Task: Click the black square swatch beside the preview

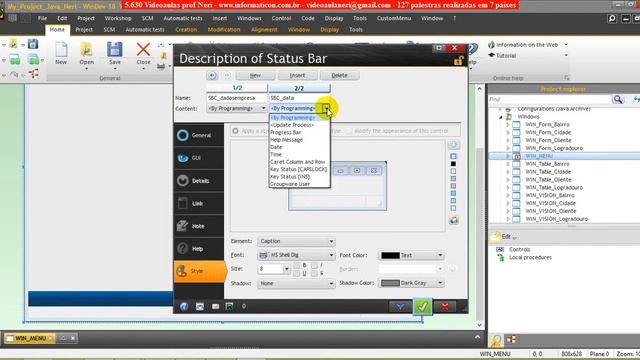Action: [453, 164]
